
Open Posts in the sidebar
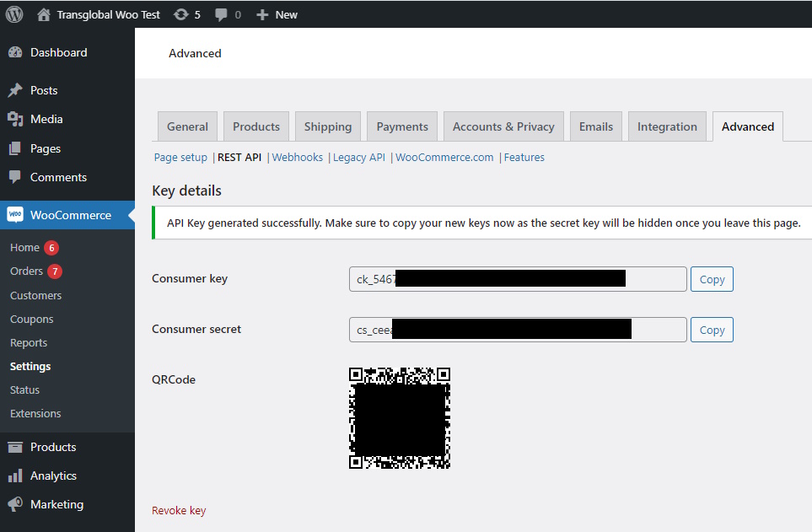click(44, 90)
